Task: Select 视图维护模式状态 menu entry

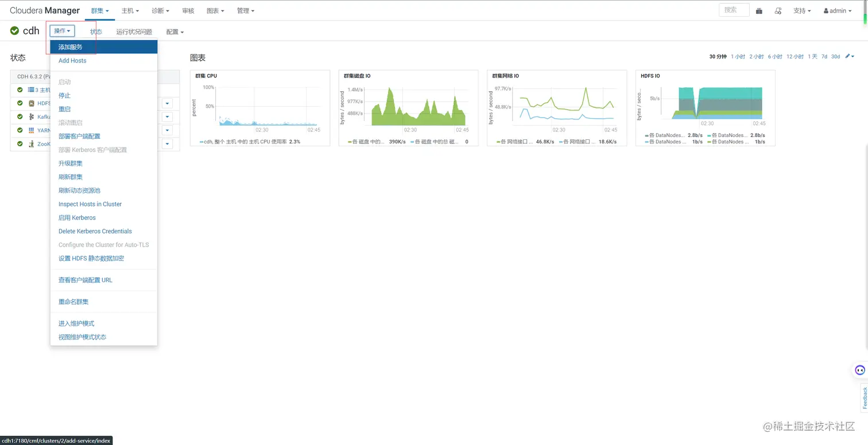Action: click(x=104, y=337)
